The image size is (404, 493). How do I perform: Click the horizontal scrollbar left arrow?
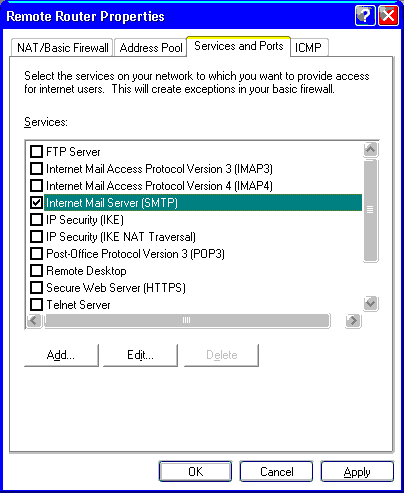click(34, 321)
